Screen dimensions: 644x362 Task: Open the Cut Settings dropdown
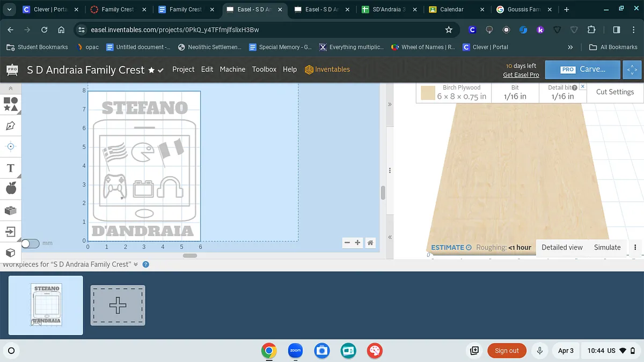pos(614,92)
